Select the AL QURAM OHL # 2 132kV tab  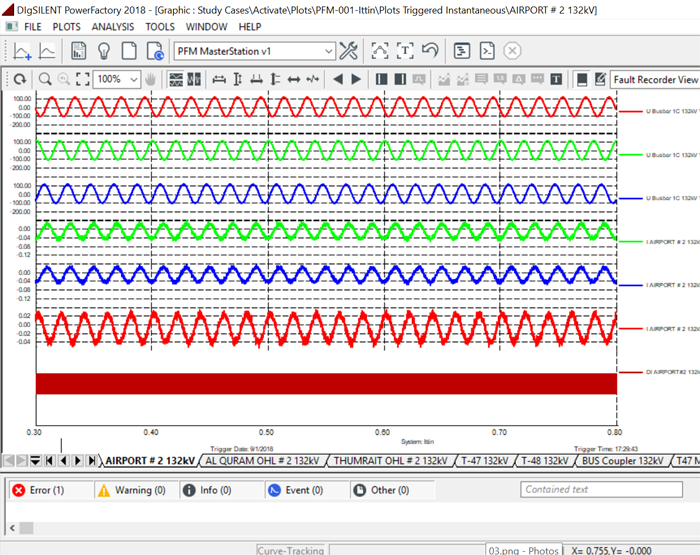[x=262, y=461]
